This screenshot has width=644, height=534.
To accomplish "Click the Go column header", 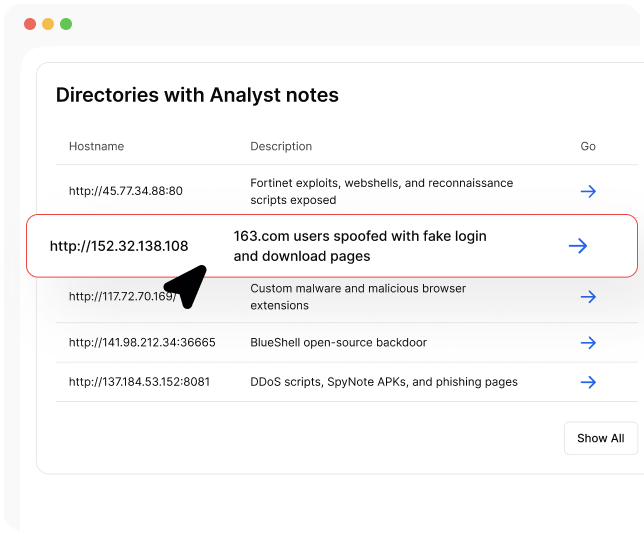I will [588, 146].
